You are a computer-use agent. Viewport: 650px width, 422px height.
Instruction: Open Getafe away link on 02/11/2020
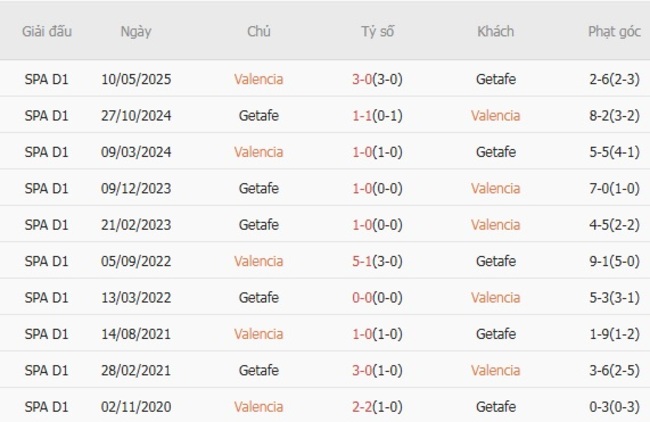point(496,407)
